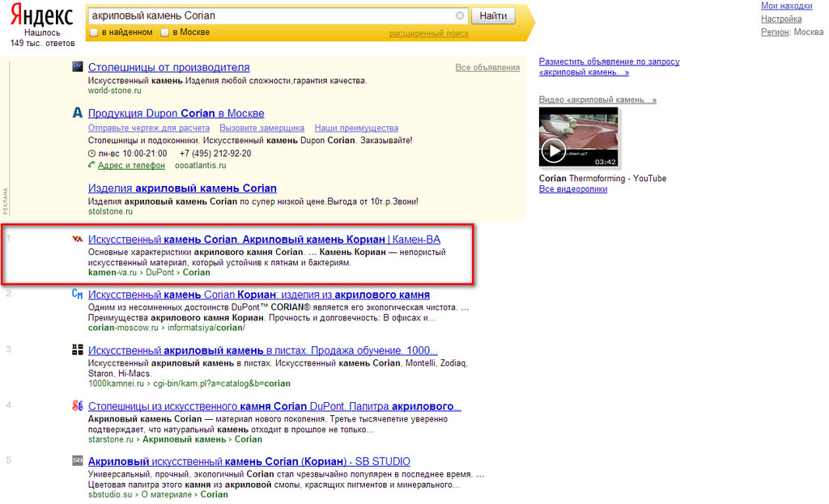Click the phone icon beside Адрес и телефон

(x=91, y=165)
